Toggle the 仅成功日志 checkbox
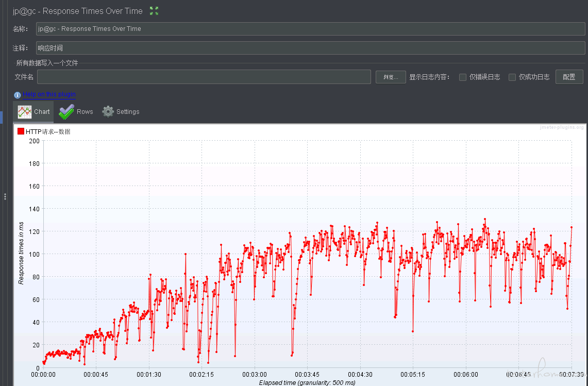 coord(512,77)
